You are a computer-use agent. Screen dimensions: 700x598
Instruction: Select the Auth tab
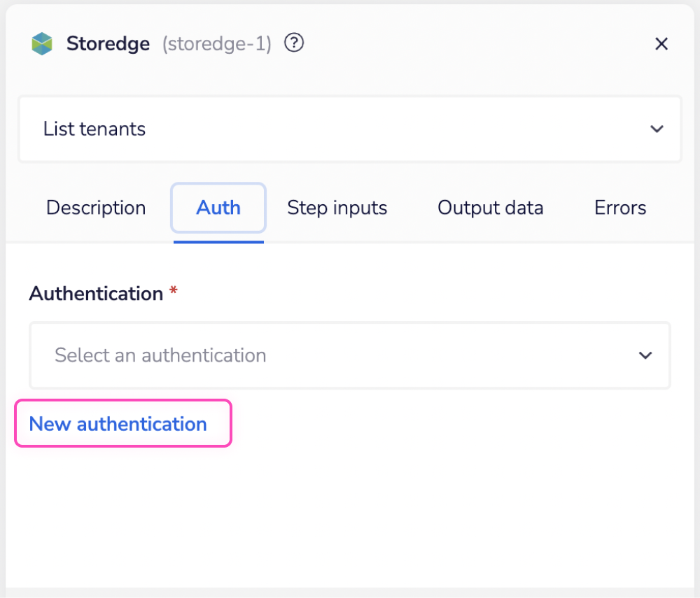[x=218, y=208]
